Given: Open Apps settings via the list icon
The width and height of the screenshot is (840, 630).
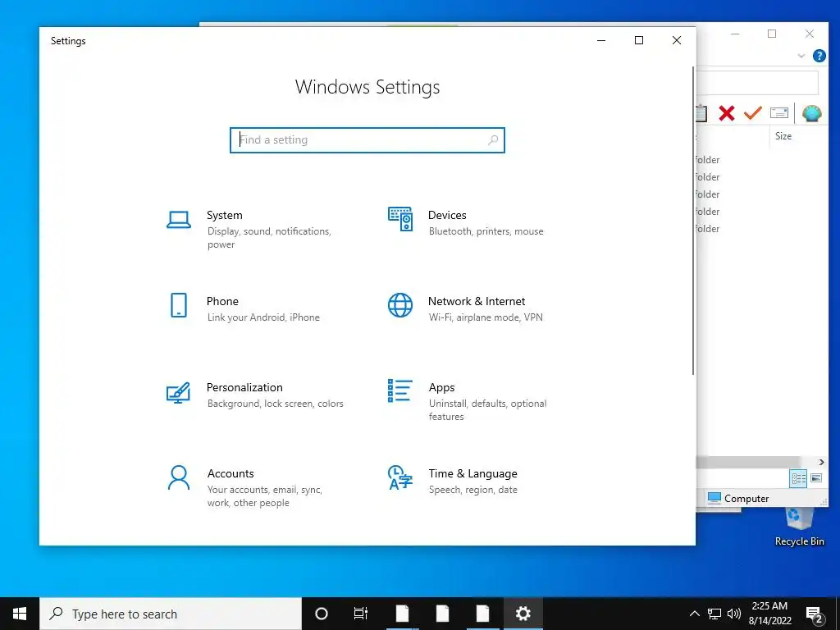Looking at the screenshot, I should [400, 390].
